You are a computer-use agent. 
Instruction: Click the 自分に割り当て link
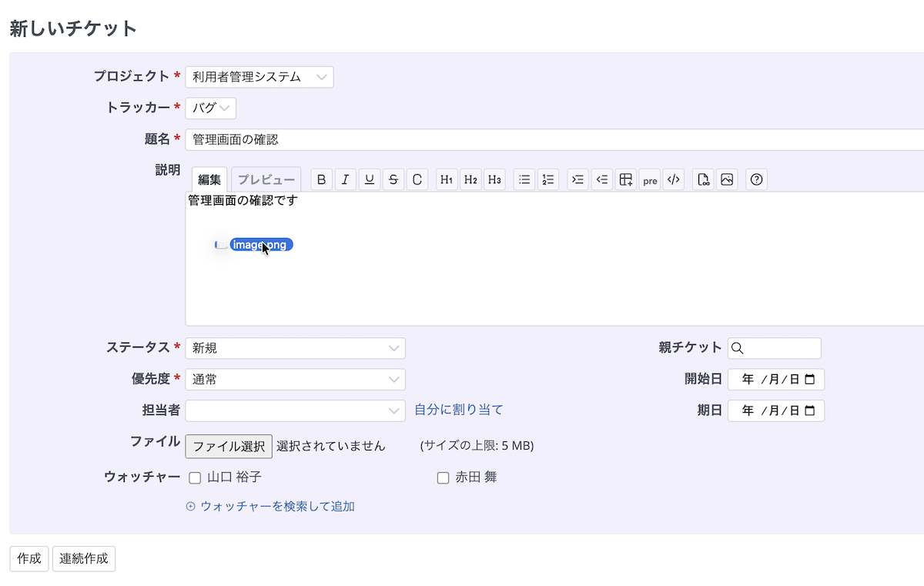point(458,410)
